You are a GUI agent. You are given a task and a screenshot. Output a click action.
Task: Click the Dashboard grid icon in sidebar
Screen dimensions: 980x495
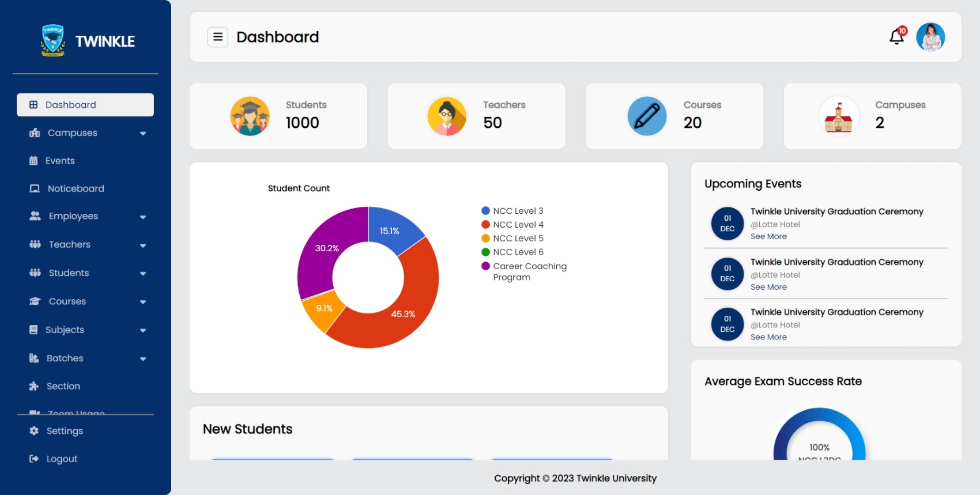coord(33,105)
